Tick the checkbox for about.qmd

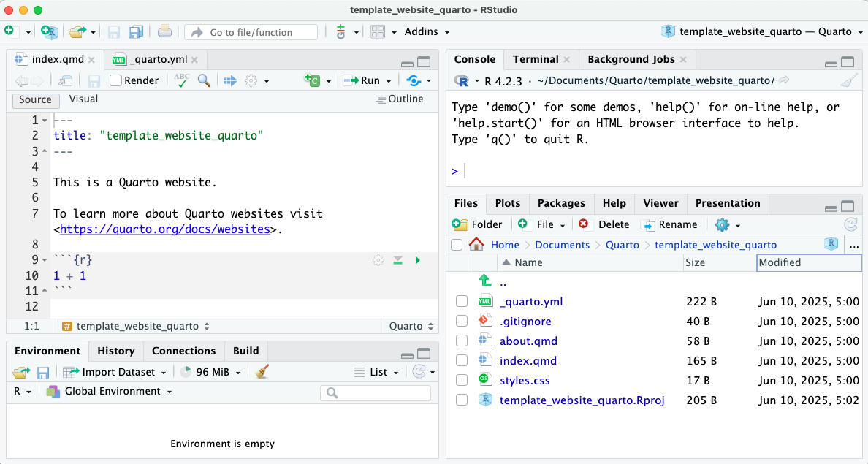[x=462, y=341]
